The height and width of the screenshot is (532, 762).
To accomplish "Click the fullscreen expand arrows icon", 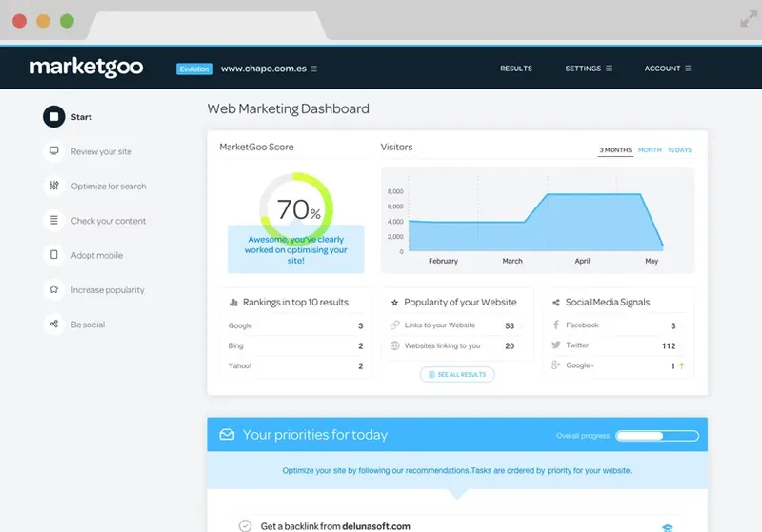I will coord(749,19).
